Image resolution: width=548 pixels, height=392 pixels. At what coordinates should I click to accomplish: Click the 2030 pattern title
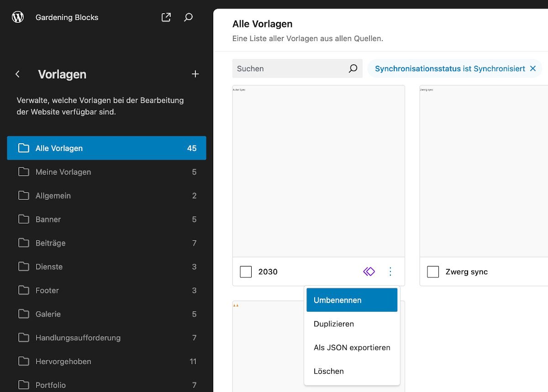click(268, 272)
